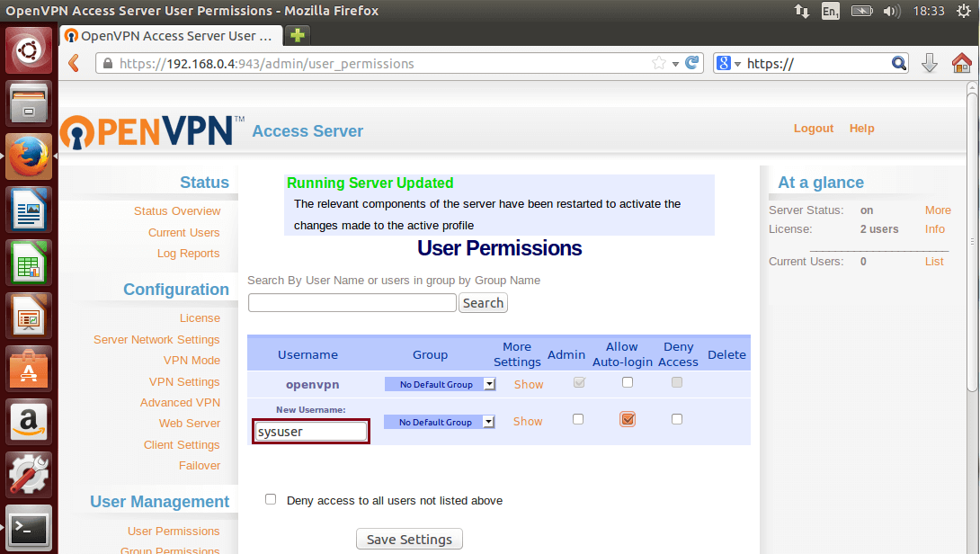Open License configuration page
Viewport: 980px width, 554px height.
click(200, 318)
